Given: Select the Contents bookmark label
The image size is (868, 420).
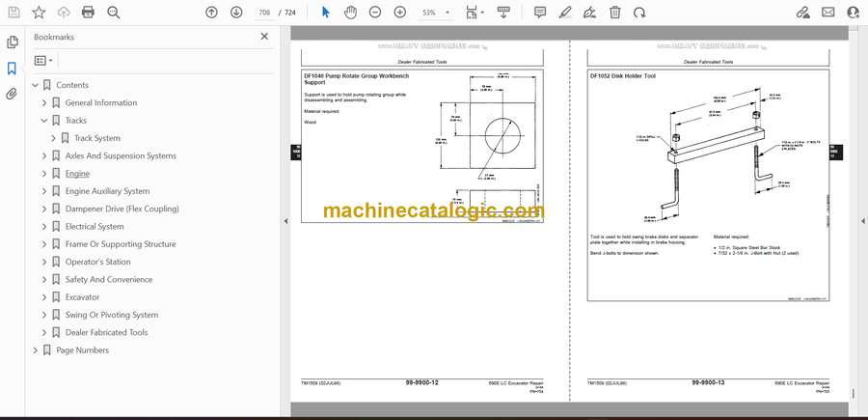Looking at the screenshot, I should click(72, 85).
